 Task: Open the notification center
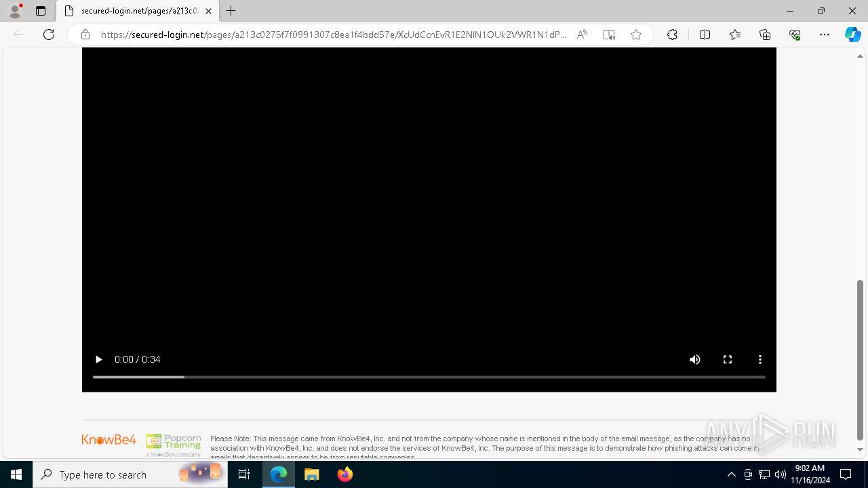click(x=846, y=474)
